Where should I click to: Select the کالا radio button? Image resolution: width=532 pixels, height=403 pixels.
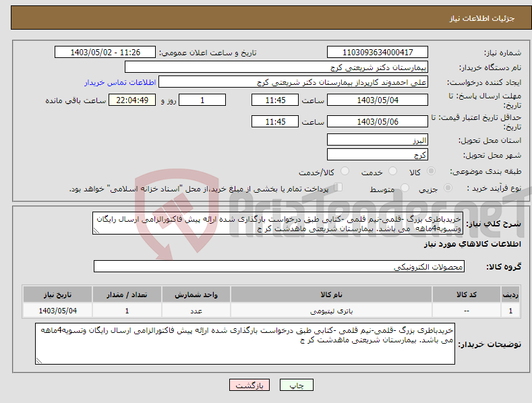pos(431,171)
